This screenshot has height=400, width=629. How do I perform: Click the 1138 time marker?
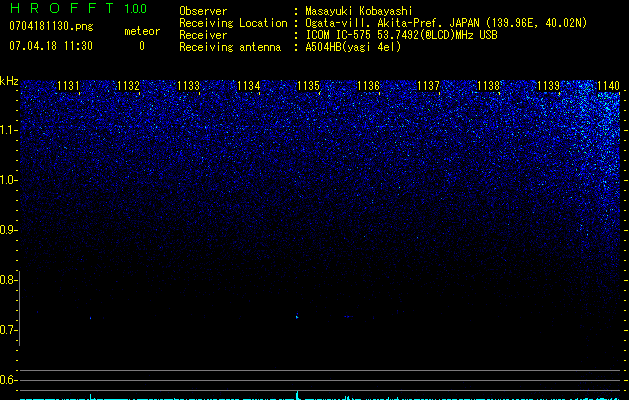(x=489, y=85)
